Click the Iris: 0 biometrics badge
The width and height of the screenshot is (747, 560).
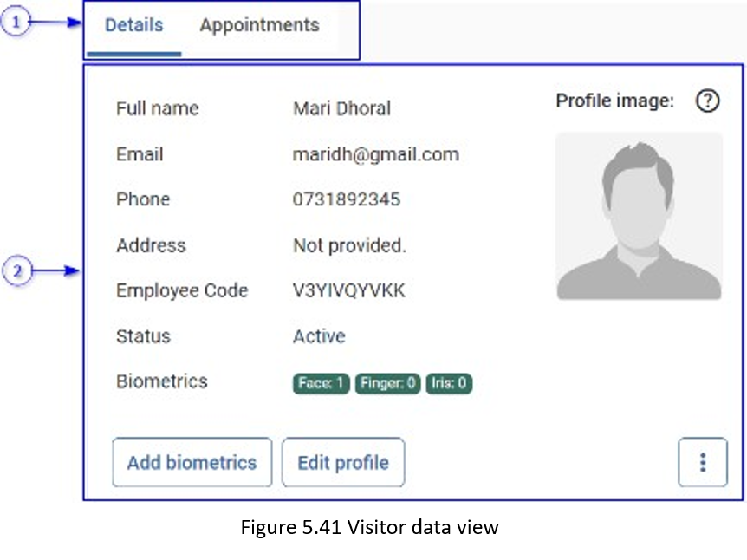[449, 383]
